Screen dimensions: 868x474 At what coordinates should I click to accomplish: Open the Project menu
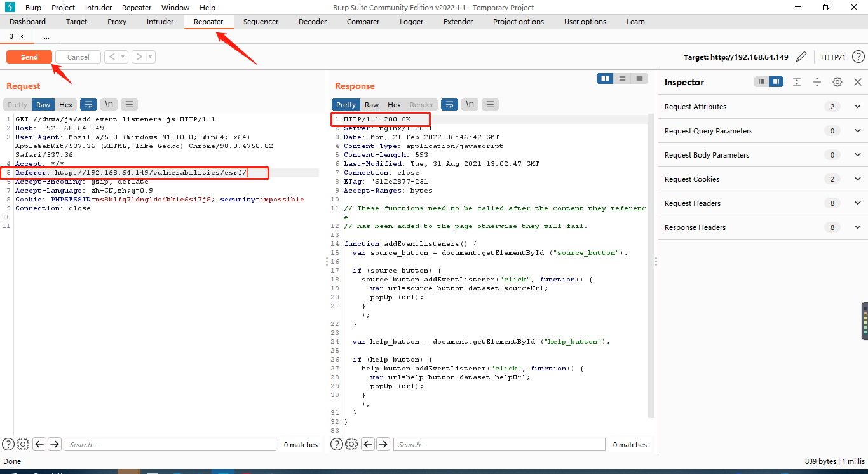click(x=63, y=8)
